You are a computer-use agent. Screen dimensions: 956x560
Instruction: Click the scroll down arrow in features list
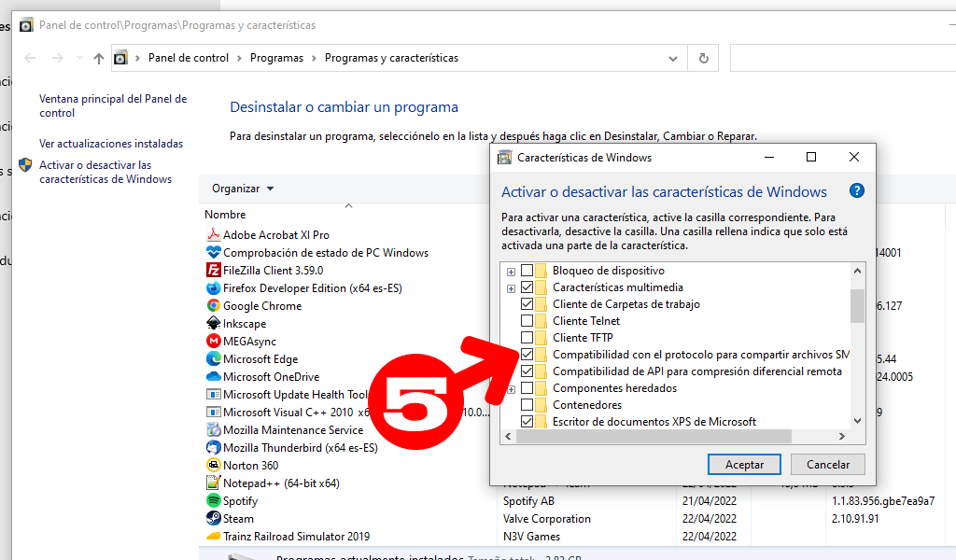click(857, 421)
